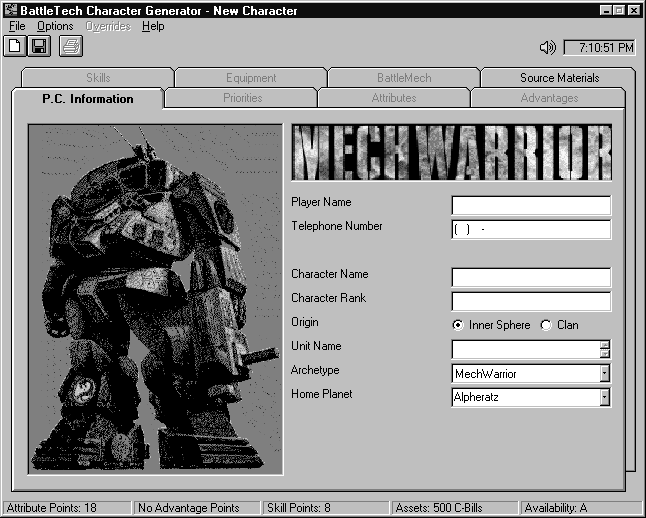Click the Home Planet label

(321, 394)
